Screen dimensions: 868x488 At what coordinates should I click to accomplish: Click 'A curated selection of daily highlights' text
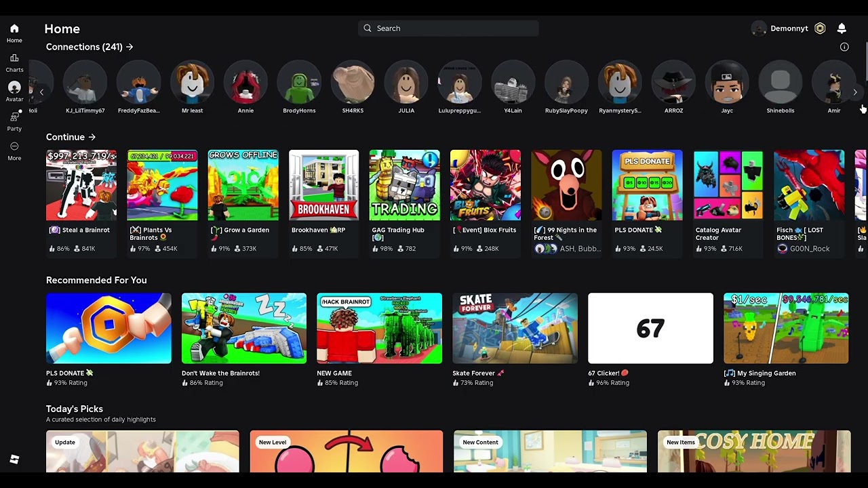(x=101, y=420)
